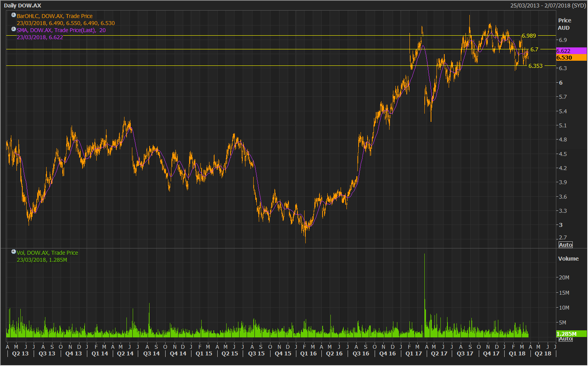Click the 3.3 price axis value

pyautogui.click(x=563, y=211)
